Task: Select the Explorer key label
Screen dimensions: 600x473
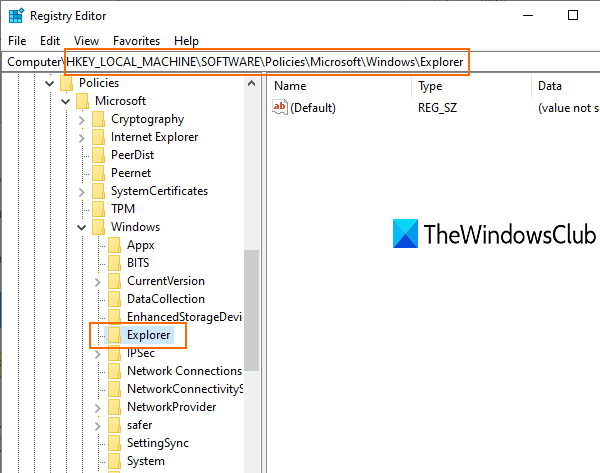Action: coord(148,335)
